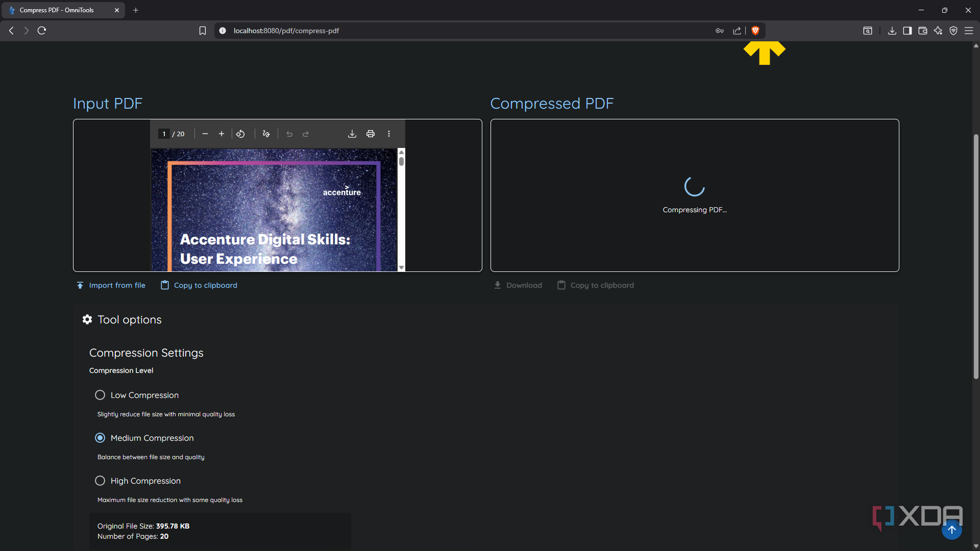Open the browser downloads panel
The width and height of the screenshot is (980, 551).
(x=892, y=31)
